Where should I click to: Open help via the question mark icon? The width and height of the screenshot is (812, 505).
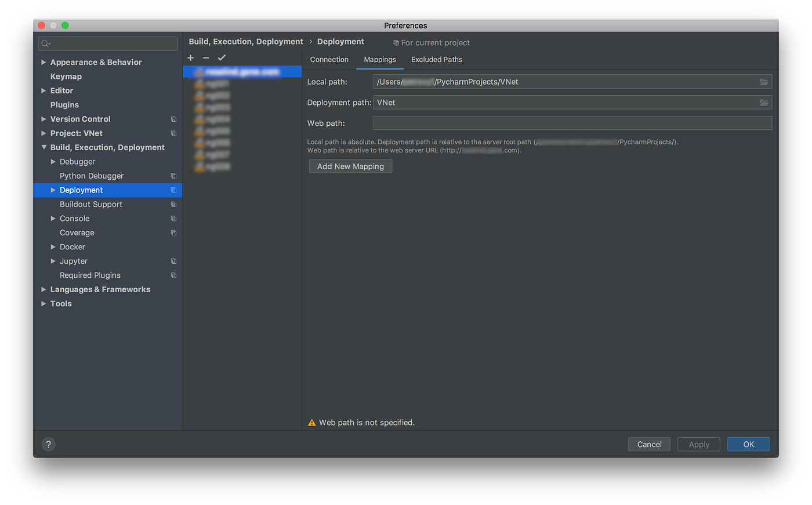[48, 444]
